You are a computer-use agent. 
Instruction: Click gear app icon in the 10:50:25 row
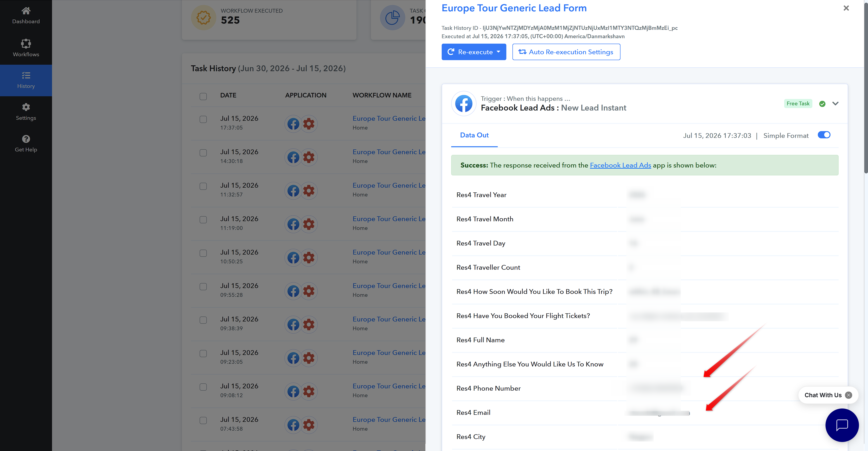(309, 257)
